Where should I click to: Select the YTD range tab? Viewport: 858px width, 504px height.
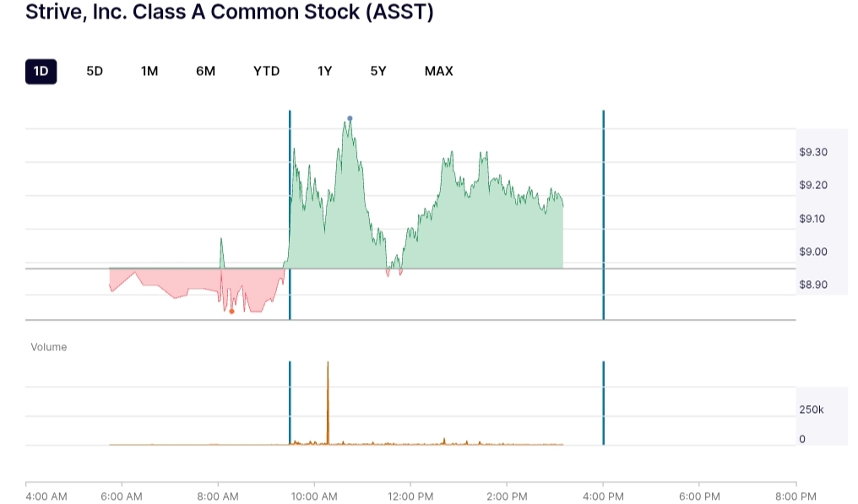(266, 71)
